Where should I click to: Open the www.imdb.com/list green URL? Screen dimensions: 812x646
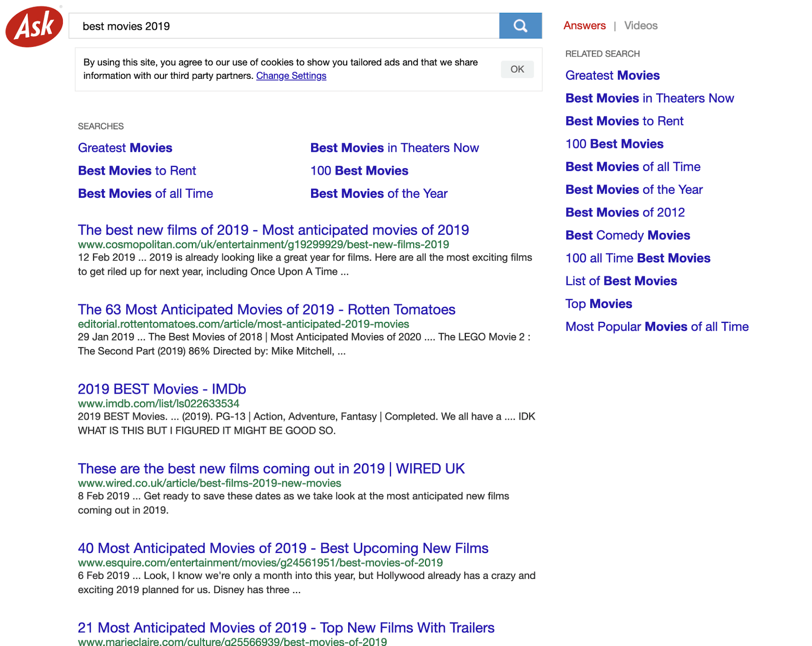[158, 403]
